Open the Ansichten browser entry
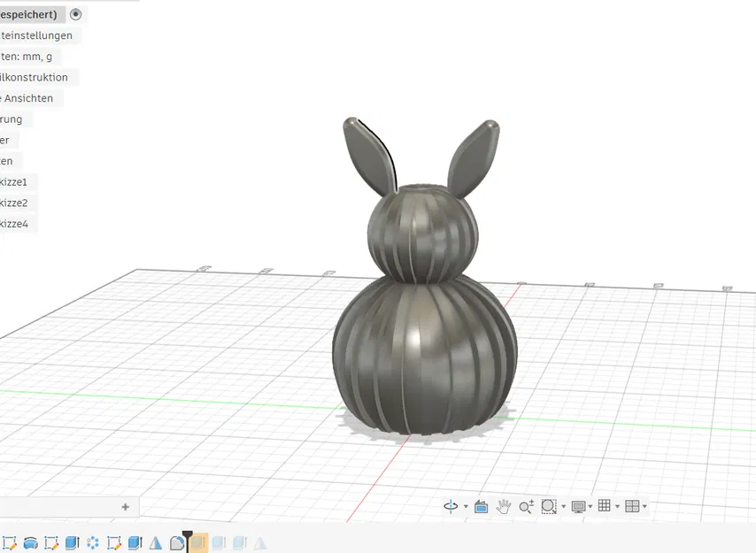 click(x=27, y=98)
